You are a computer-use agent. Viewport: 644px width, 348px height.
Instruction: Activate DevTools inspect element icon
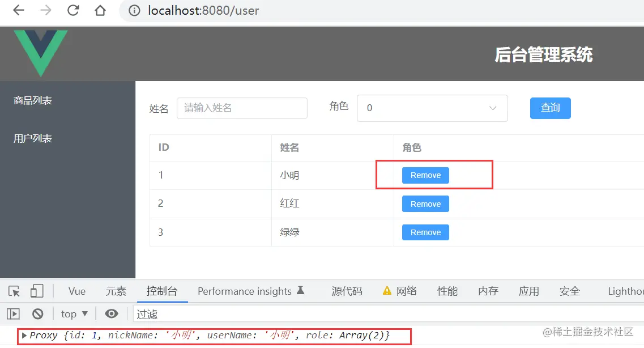click(x=14, y=291)
